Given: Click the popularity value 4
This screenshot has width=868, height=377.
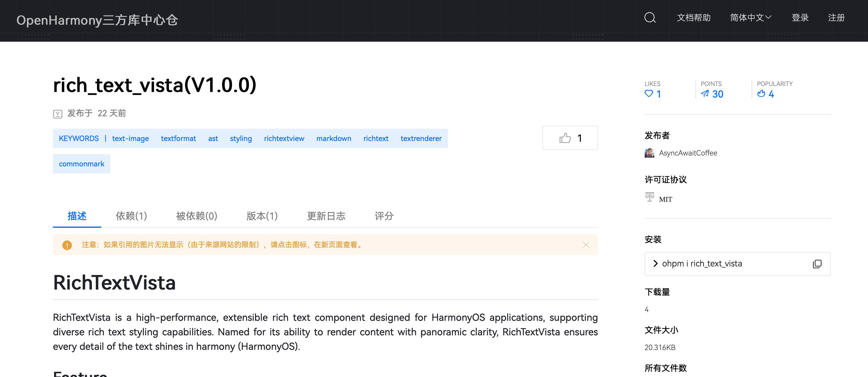Looking at the screenshot, I should coord(771,94).
